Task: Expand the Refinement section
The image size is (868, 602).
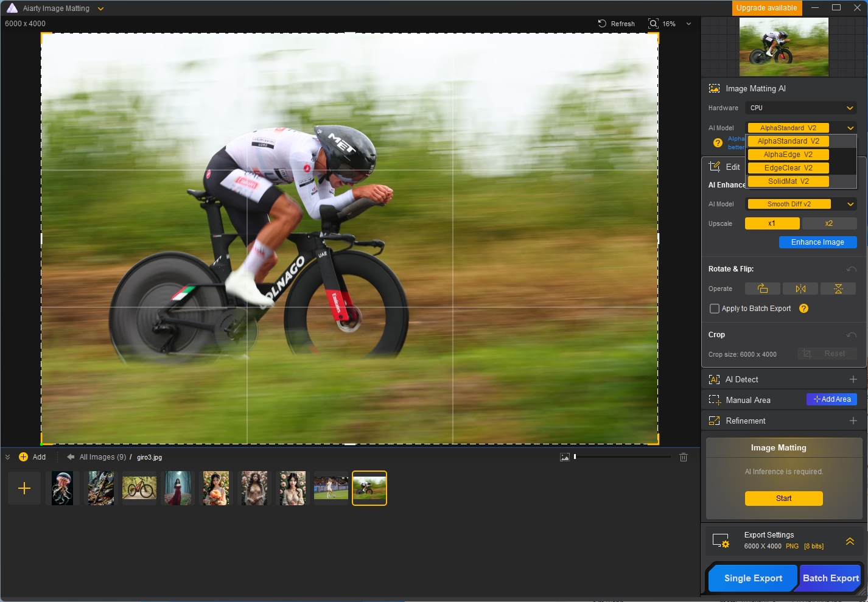Action: tap(853, 421)
